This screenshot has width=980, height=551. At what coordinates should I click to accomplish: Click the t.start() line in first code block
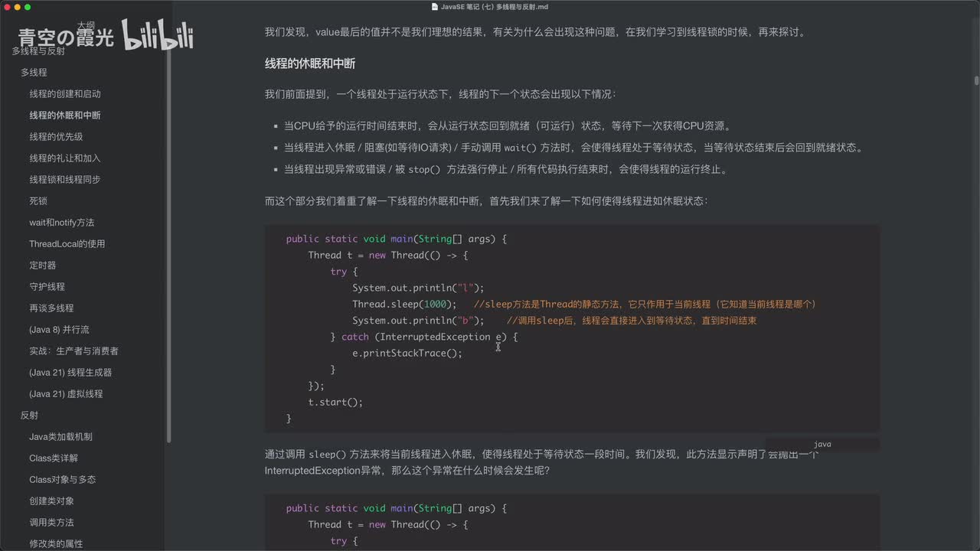(335, 402)
